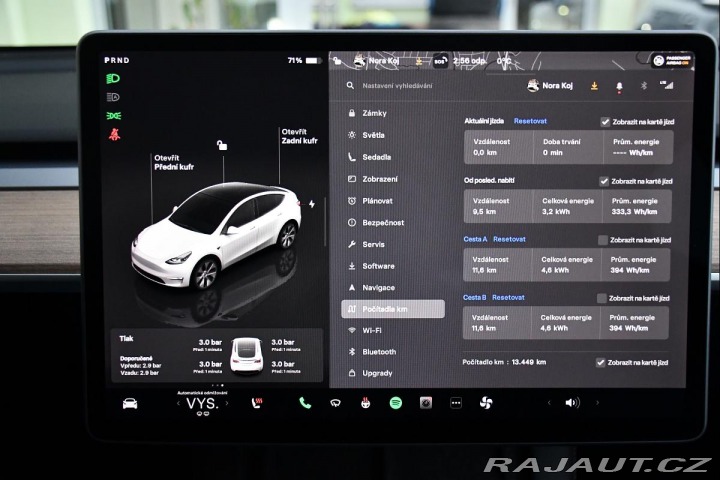Tap the search magnifier icon

pyautogui.click(x=350, y=85)
